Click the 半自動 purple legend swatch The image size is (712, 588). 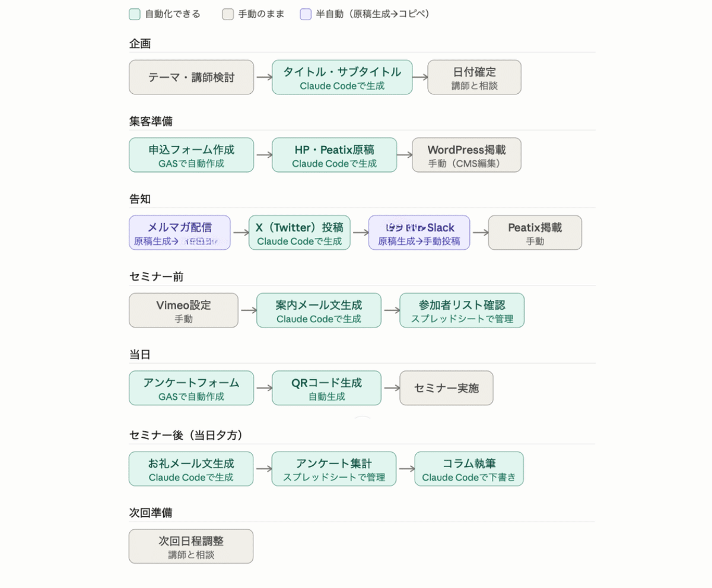(x=305, y=12)
